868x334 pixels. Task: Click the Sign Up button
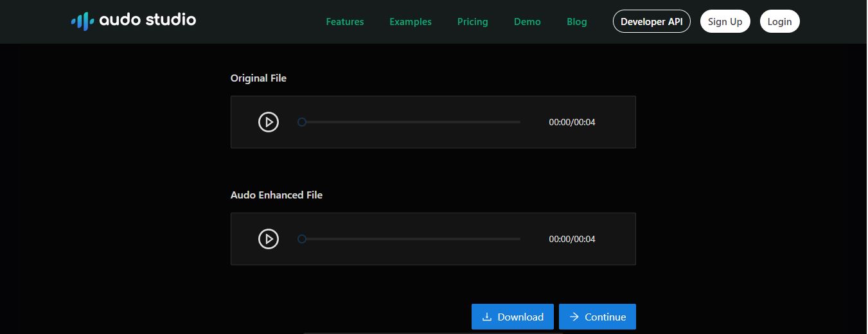coord(725,21)
